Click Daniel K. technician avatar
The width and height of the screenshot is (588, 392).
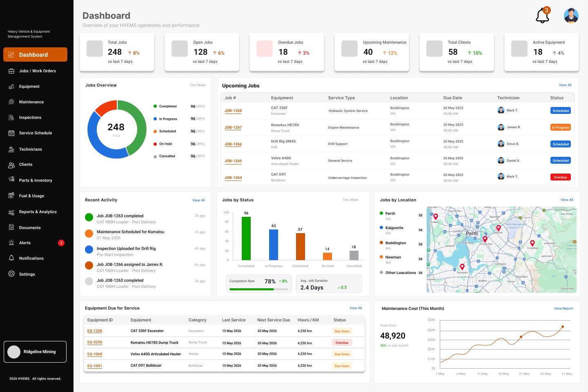pos(501,160)
